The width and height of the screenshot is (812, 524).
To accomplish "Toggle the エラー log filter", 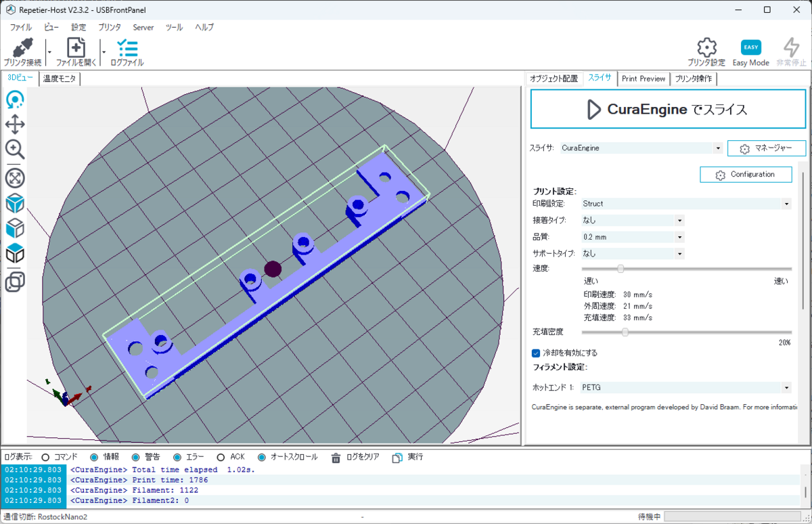I will point(177,458).
